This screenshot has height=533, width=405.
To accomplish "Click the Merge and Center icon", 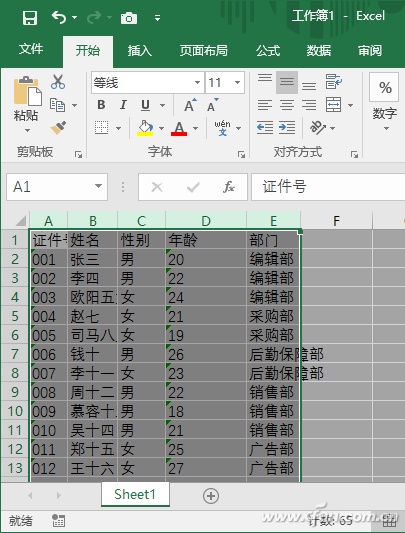I will [333, 105].
